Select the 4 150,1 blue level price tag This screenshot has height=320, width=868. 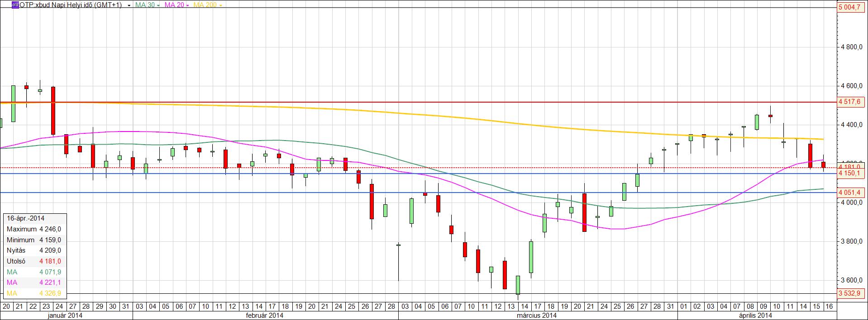point(850,173)
